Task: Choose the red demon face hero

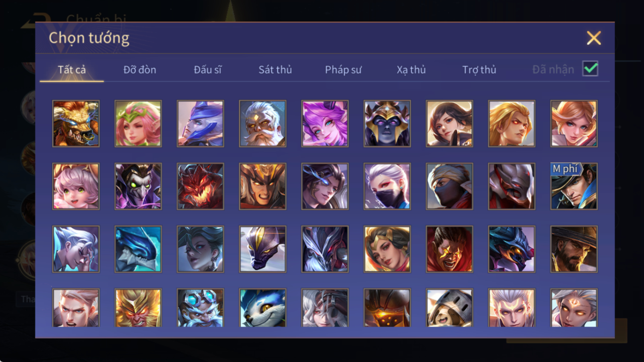Action: click(x=200, y=186)
